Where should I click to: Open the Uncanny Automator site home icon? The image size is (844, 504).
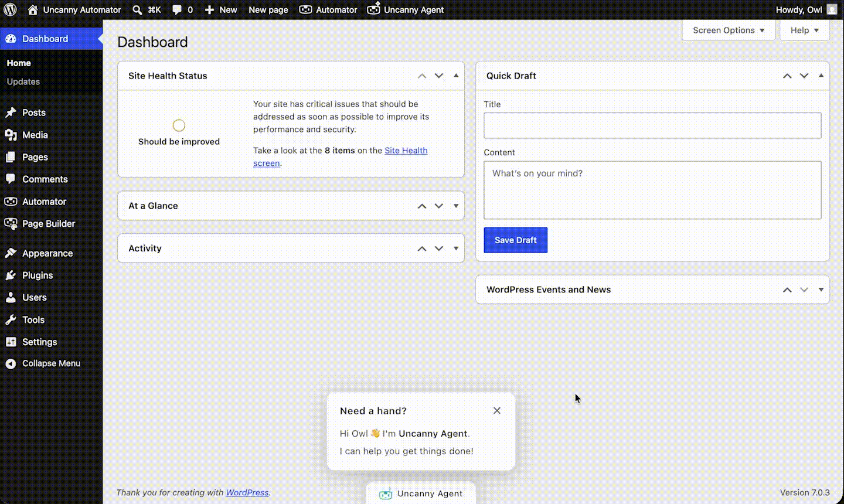pos(33,9)
